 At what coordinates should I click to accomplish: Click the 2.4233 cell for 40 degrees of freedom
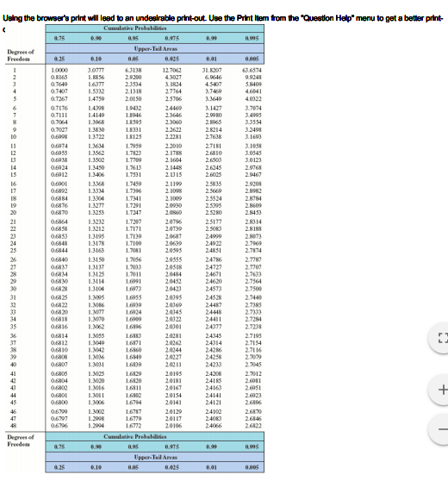pos(214,365)
